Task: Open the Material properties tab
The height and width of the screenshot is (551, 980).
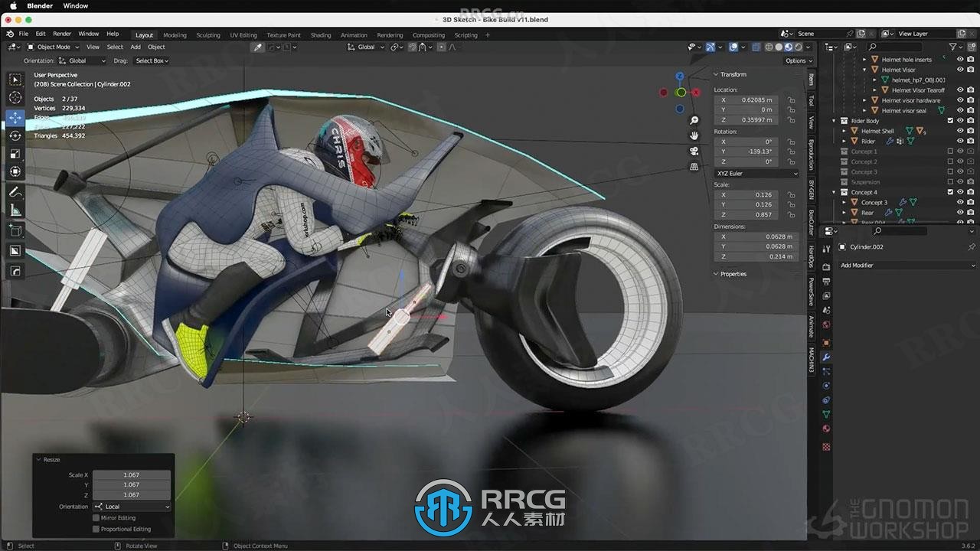Action: (x=826, y=429)
